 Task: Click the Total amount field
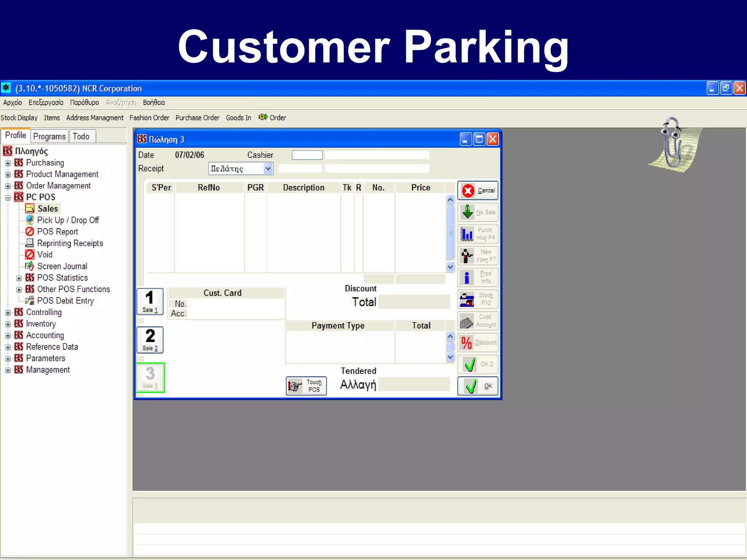pyautogui.click(x=414, y=302)
